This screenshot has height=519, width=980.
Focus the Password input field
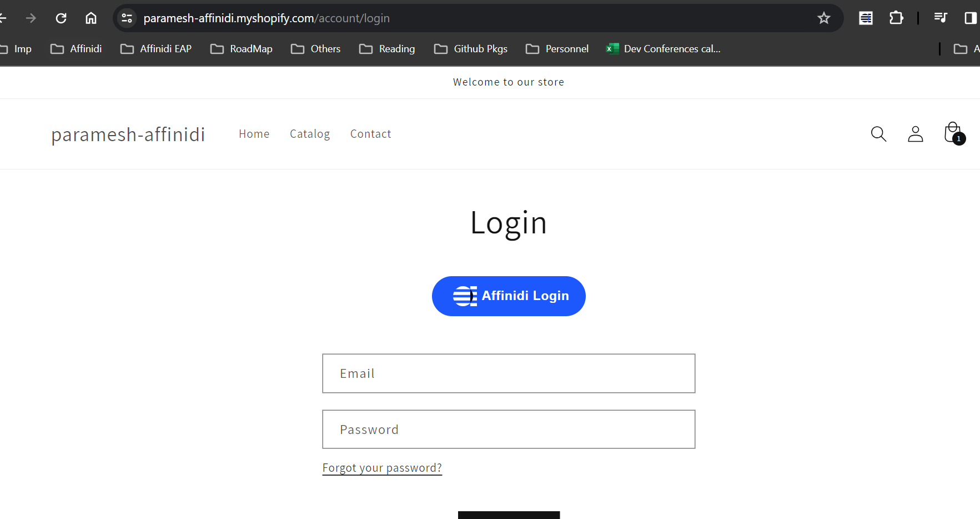509,430
